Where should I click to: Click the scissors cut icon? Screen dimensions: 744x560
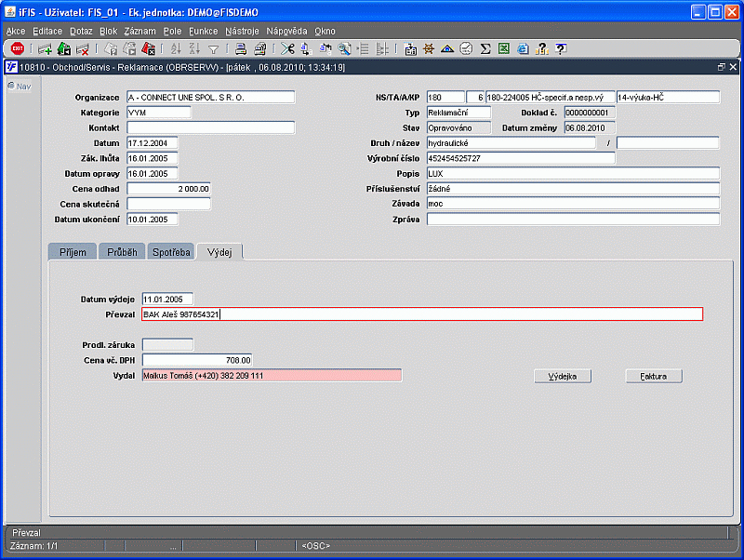coord(287,48)
